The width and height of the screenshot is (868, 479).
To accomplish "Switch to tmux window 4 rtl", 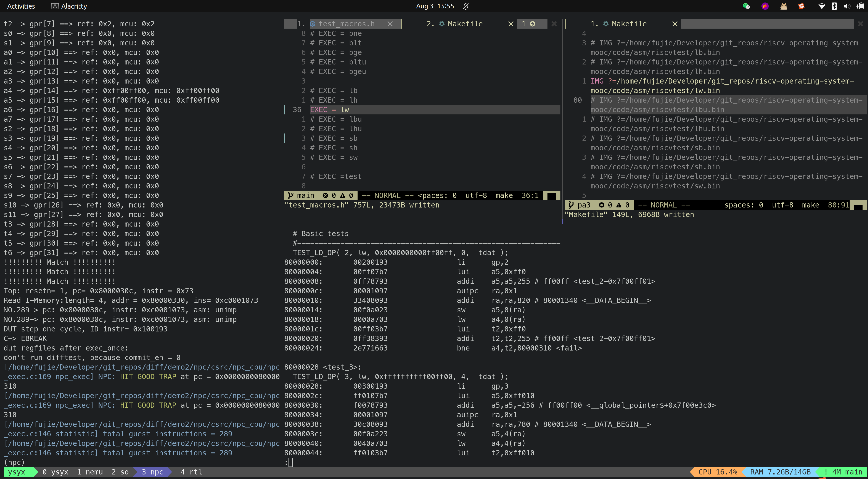I will click(191, 472).
